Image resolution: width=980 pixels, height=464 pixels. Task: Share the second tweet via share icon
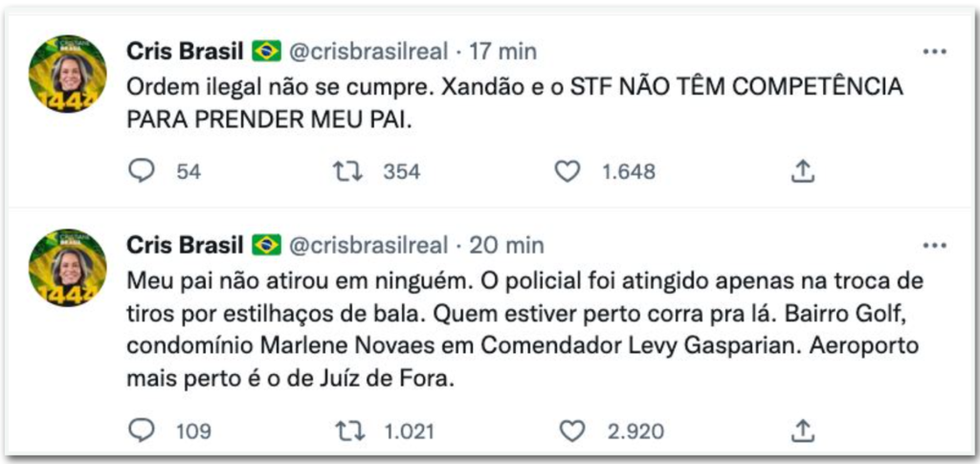click(x=804, y=431)
